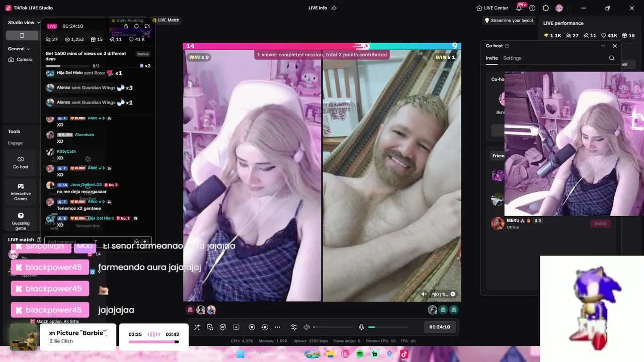Click the Bonus button in mission panel
This screenshot has width=644, height=362.
pyautogui.click(x=143, y=54)
